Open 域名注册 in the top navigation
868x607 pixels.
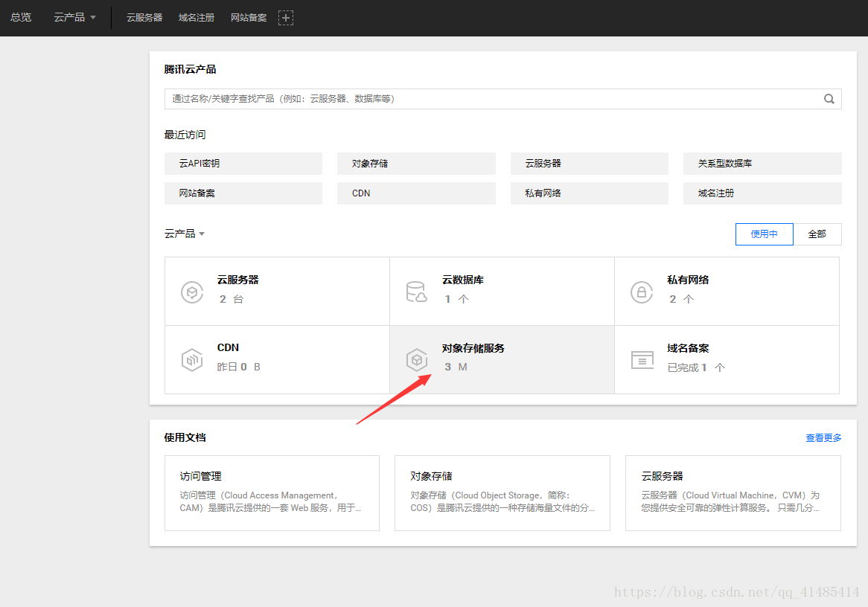click(x=197, y=18)
